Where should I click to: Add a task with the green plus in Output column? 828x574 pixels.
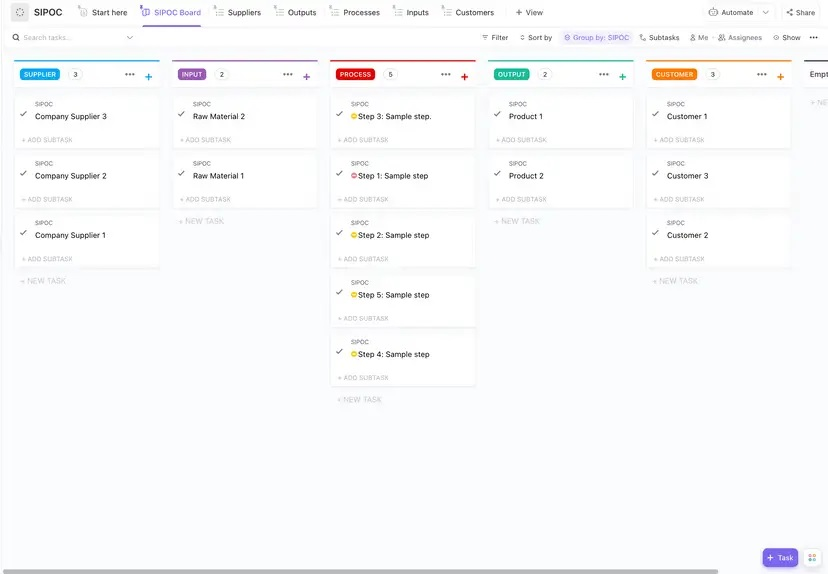623,77
